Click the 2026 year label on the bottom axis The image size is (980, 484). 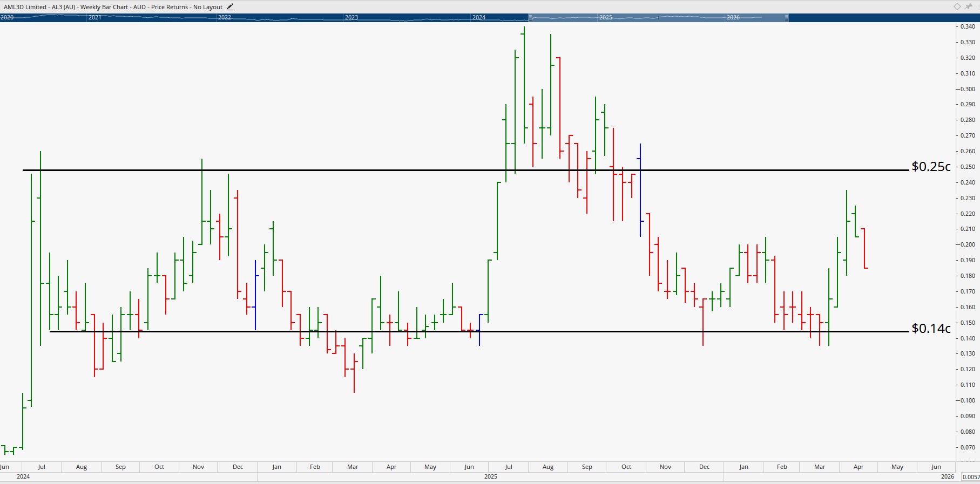click(x=948, y=476)
